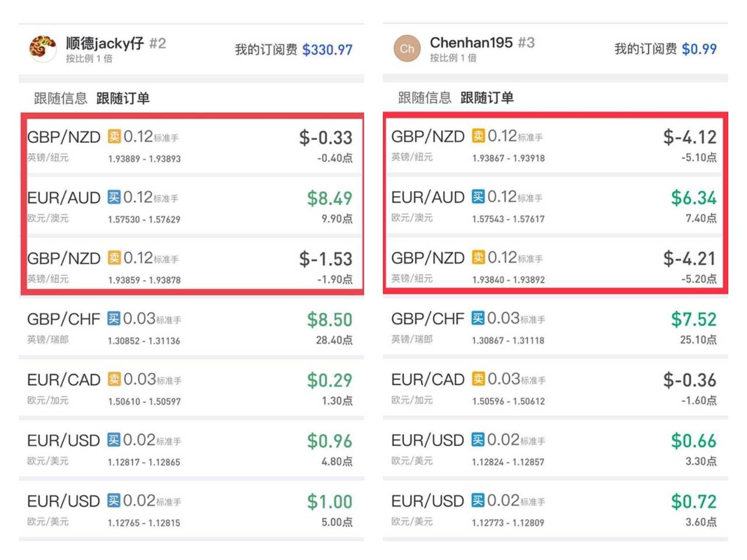Click the sell badge on the GBP/NZD $-0.33 order

coord(114,136)
